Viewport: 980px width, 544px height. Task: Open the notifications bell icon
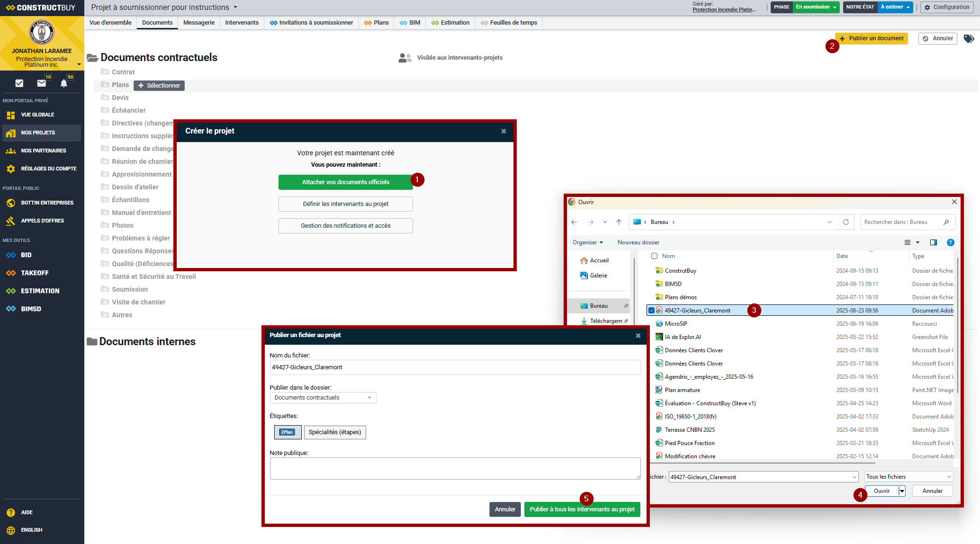(64, 83)
